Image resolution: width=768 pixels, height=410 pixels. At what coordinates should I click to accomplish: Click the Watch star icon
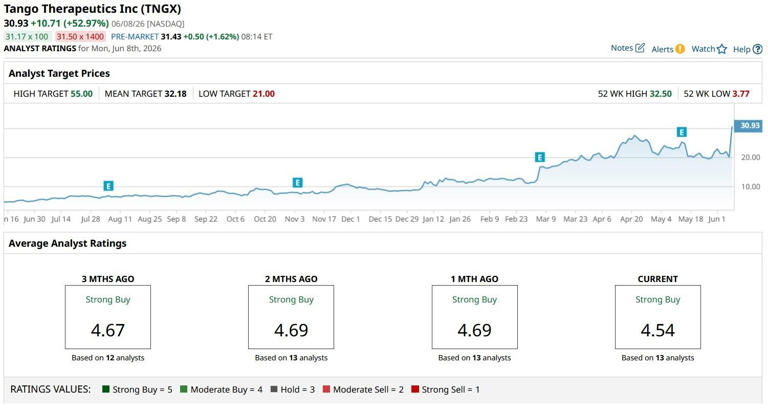pos(722,49)
